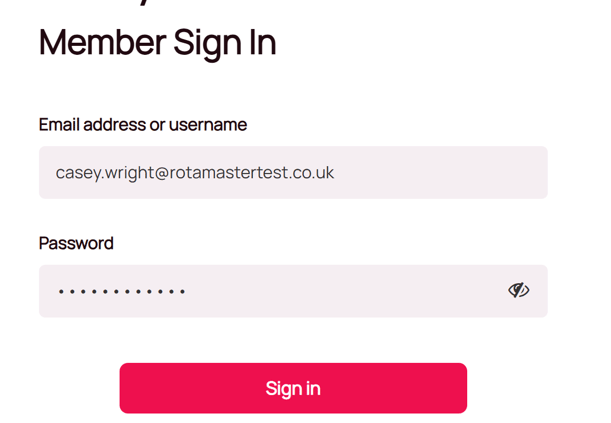The image size is (611, 423).
Task: Click the text "Sign in" on button
Action: [293, 388]
